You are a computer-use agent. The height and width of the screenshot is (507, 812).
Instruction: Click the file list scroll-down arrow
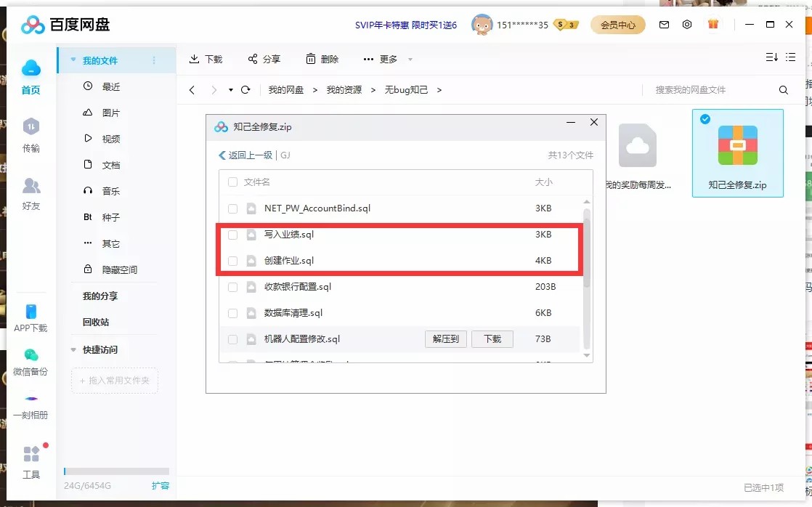[587, 355]
